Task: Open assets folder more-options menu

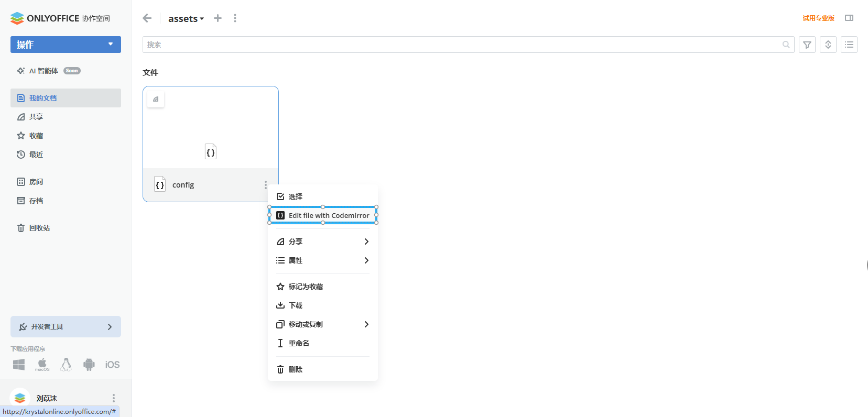Action: (x=235, y=18)
